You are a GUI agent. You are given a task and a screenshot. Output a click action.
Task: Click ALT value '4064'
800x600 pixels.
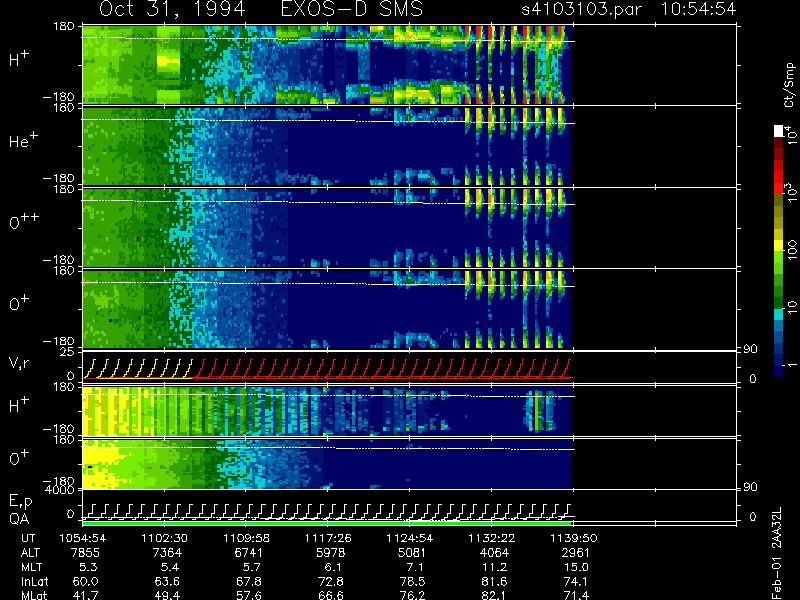494,553
